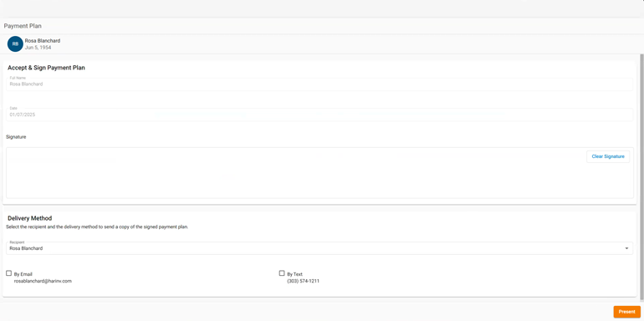The image size is (644, 321).
Task: Click the email rosablanchard@harinv.com
Action: point(43,281)
